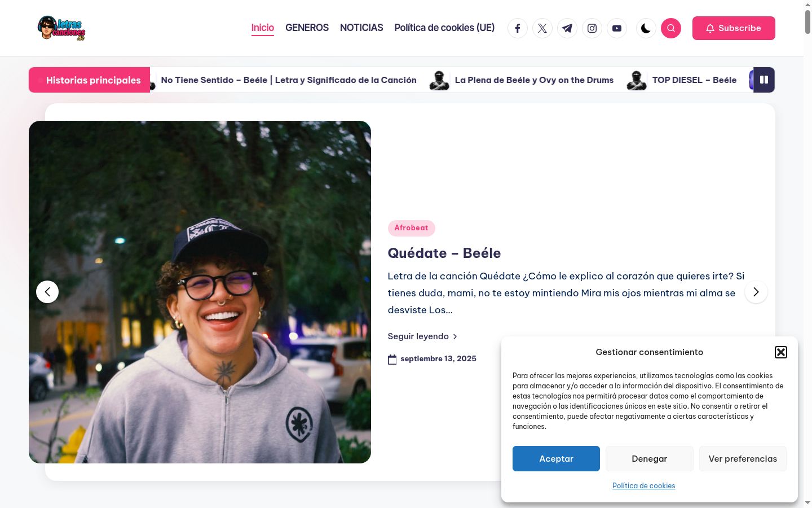Open ticker story La Plena de Beéle

coord(534,80)
